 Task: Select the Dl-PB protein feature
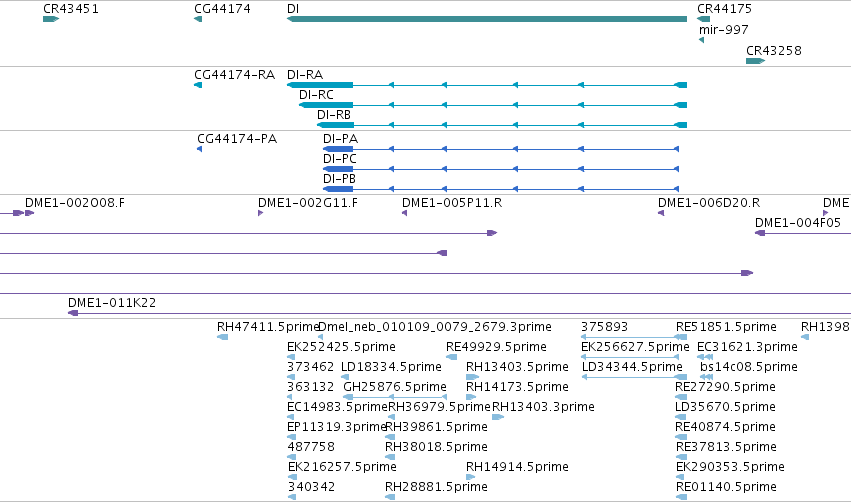click(x=501, y=189)
